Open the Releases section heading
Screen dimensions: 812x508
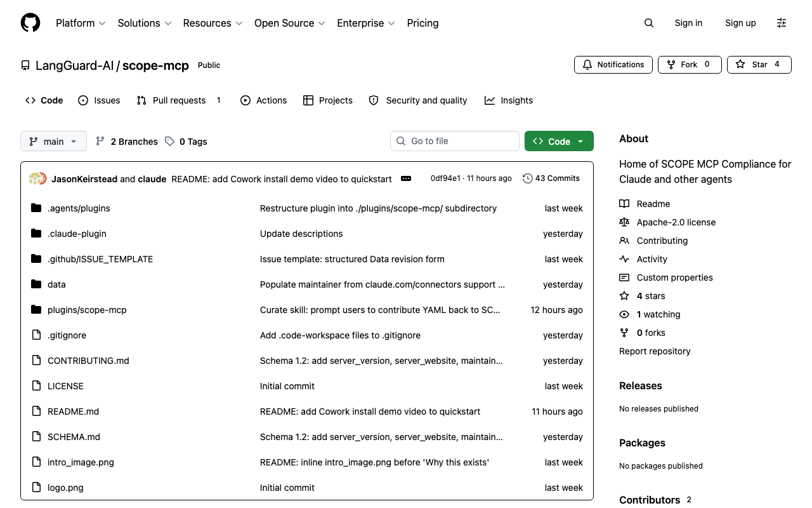pos(641,386)
